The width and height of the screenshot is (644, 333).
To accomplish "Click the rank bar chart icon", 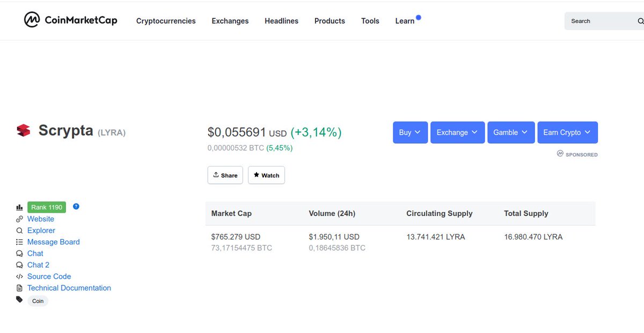I will pyautogui.click(x=19, y=207).
